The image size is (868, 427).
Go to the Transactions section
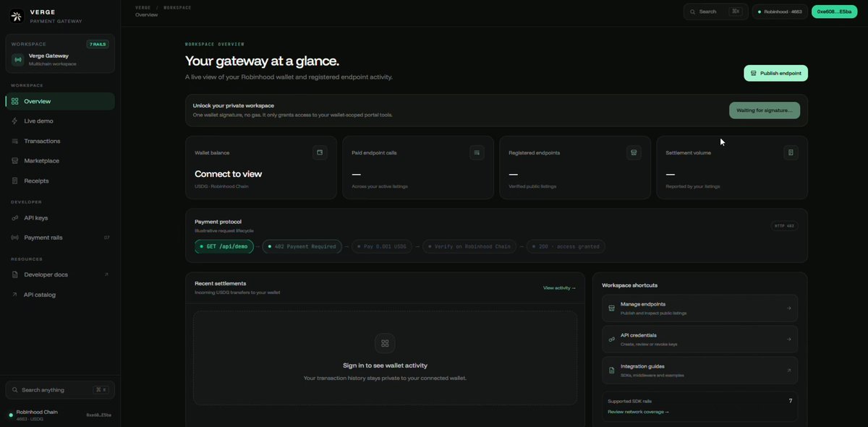click(x=60, y=141)
